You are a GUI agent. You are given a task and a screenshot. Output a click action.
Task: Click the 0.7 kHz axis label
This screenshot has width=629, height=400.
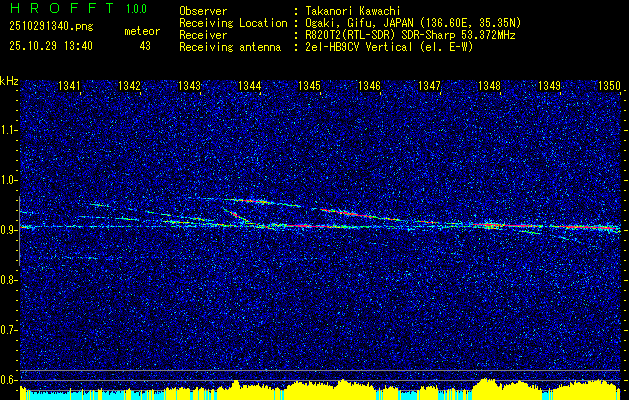(x=8, y=330)
